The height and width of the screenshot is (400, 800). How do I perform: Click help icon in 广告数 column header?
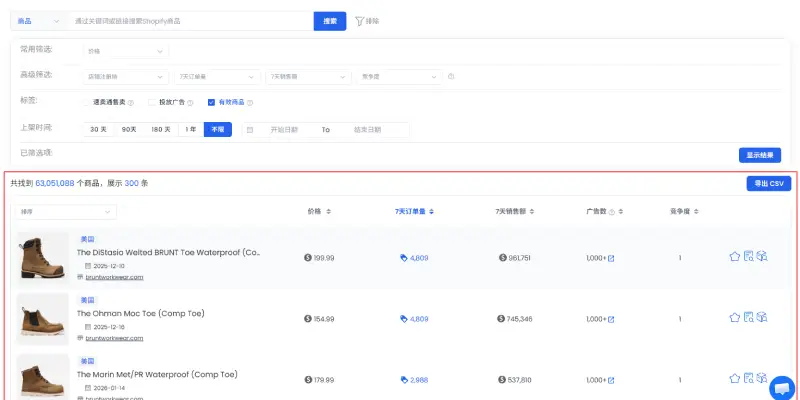612,212
